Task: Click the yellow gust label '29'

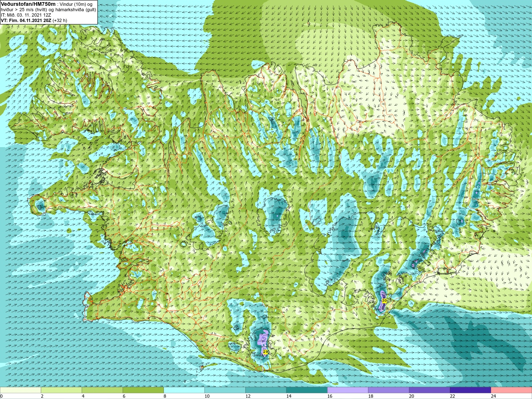Action: tap(266, 352)
